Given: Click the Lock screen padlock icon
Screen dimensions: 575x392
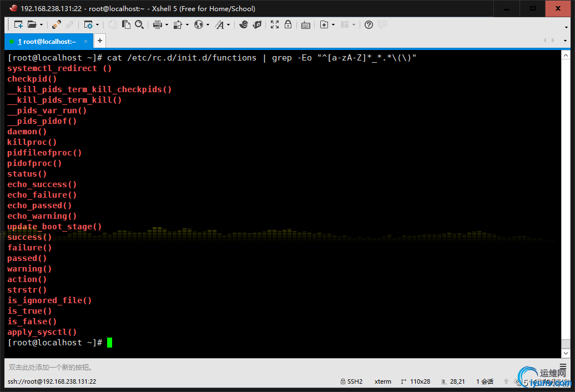Looking at the screenshot, I should click(x=288, y=24).
